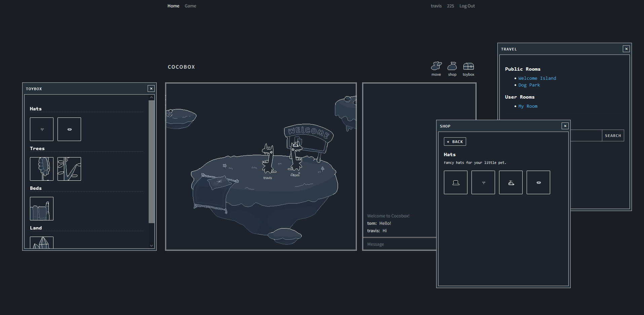This screenshot has height=315, width=644.
Task: Click Log Out in the header
Action: point(467,6)
